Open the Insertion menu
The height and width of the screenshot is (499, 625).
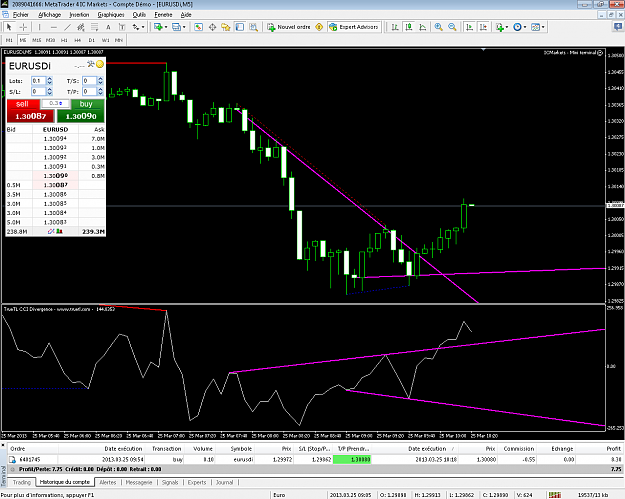point(79,15)
